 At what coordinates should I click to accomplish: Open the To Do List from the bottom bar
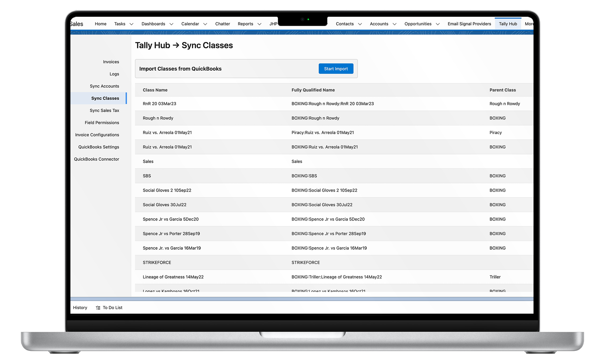coord(112,307)
